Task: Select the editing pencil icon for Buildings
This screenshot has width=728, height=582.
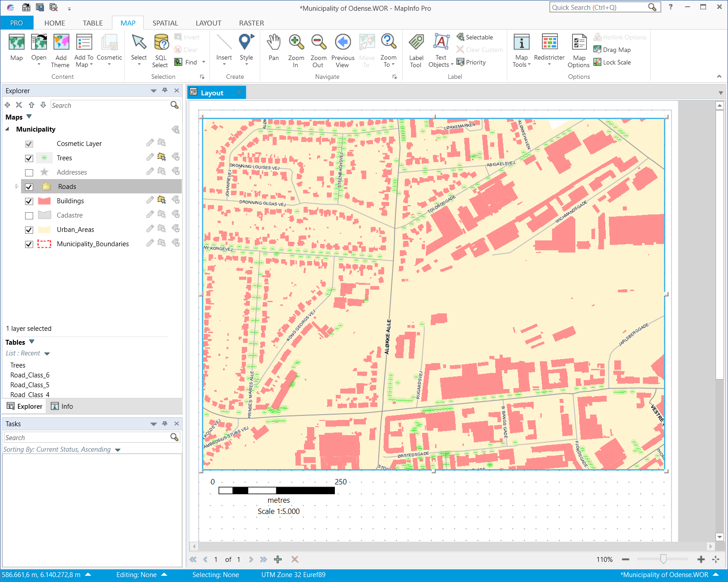Action: (150, 200)
